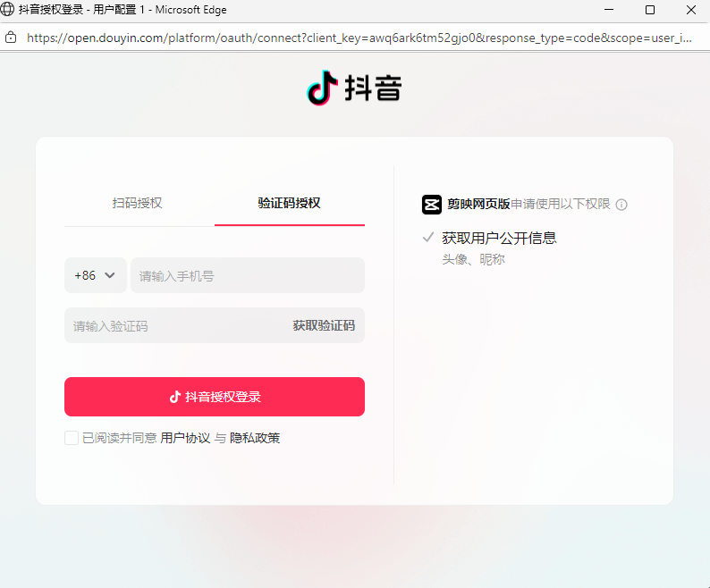This screenshot has width=710, height=588.
Task: Maximize the Edge window
Action: (x=650, y=10)
